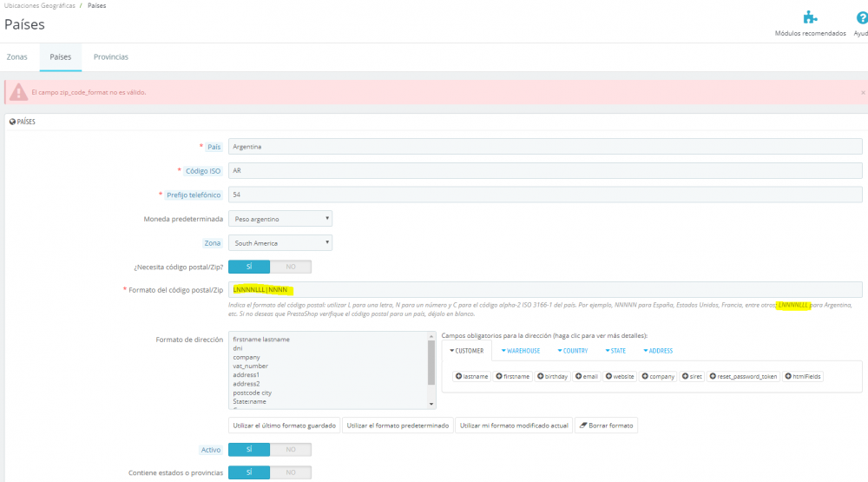Image resolution: width=868 pixels, height=482 pixels.
Task: Open the Módulos recomendados puzzle icon
Action: pyautogui.click(x=810, y=17)
